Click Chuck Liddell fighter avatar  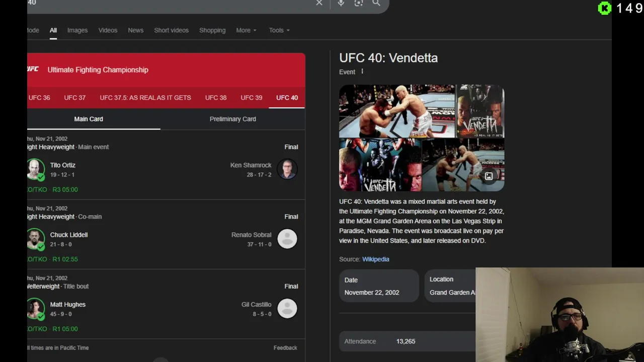35,239
